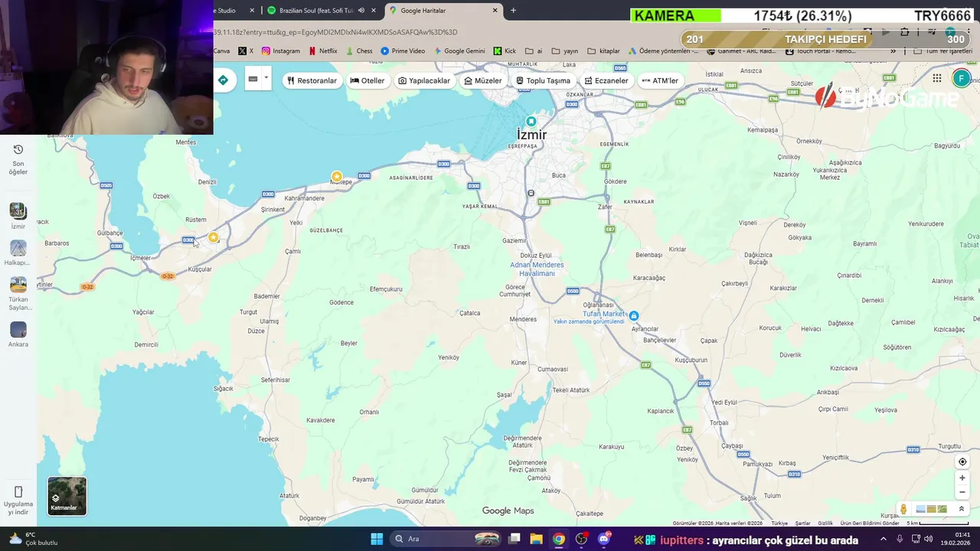The image size is (980, 551).
Task: Click the browser address bar URL
Action: point(335,32)
